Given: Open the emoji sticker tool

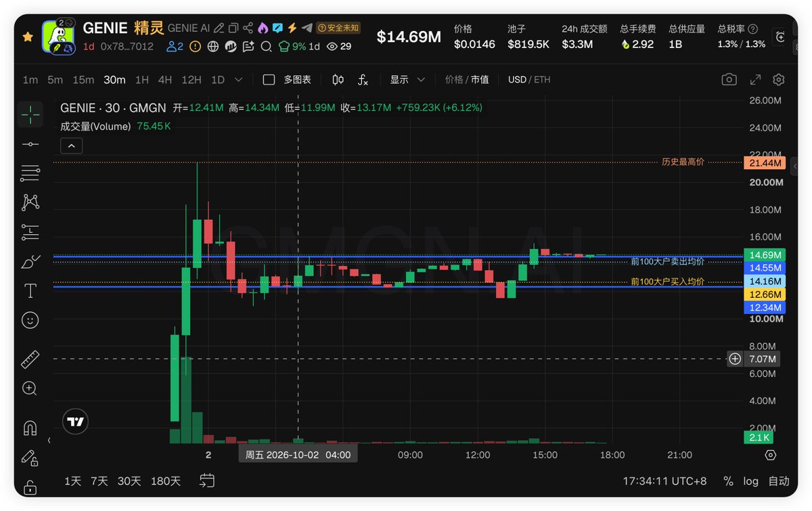Looking at the screenshot, I should pyautogui.click(x=30, y=320).
